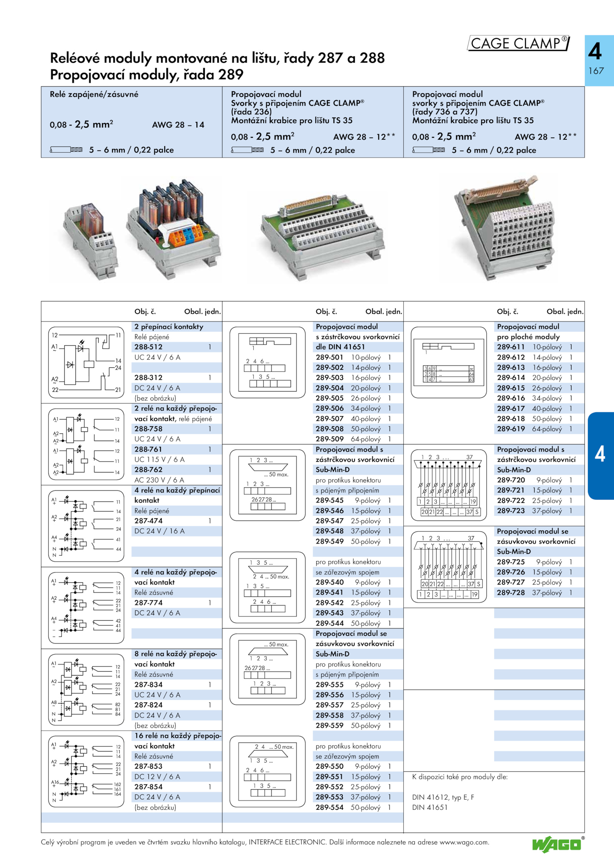The image size is (614, 868).
Task: Click the circuit diagram for relay 288-512
Action: pyautogui.click(x=86, y=362)
